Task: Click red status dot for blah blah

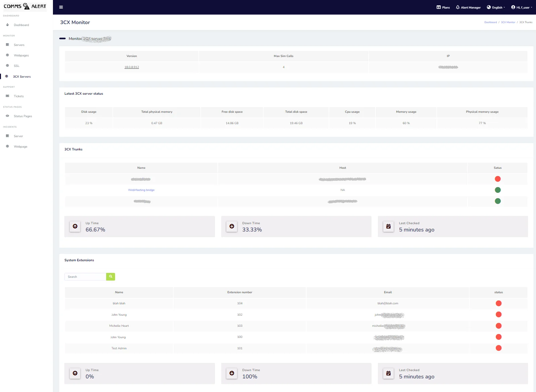Action: coord(498,304)
